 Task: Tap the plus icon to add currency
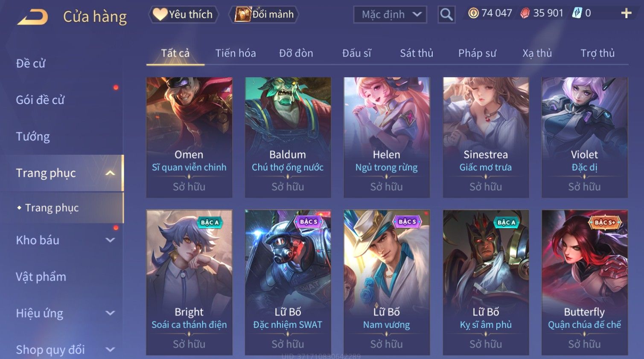626,14
